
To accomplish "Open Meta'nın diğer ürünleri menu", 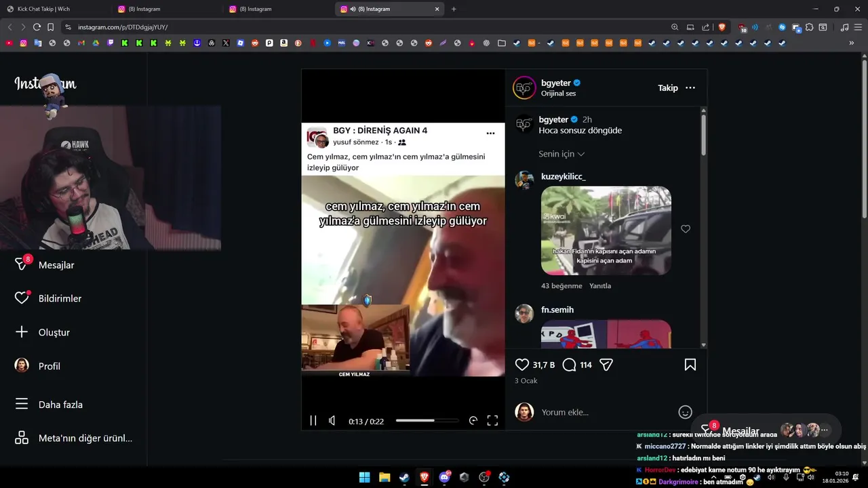I will 73,438.
